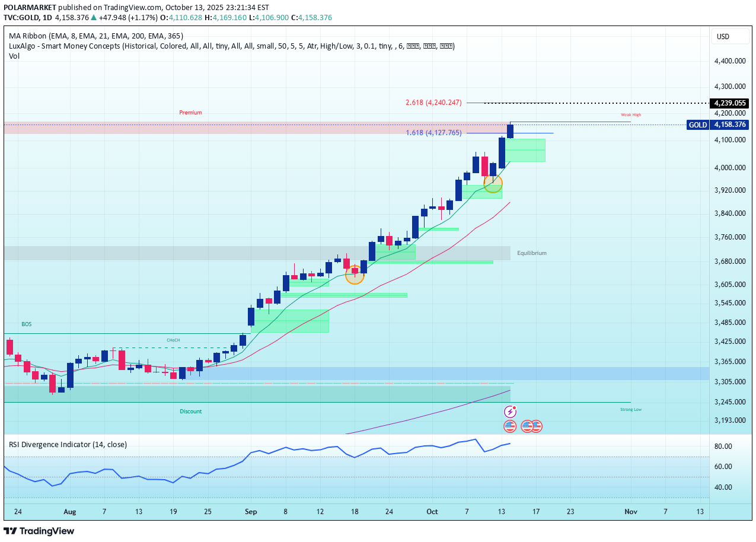Image resolution: width=756 pixels, height=542 pixels.
Task: Click the Nov label on time axis
Action: pos(630,511)
